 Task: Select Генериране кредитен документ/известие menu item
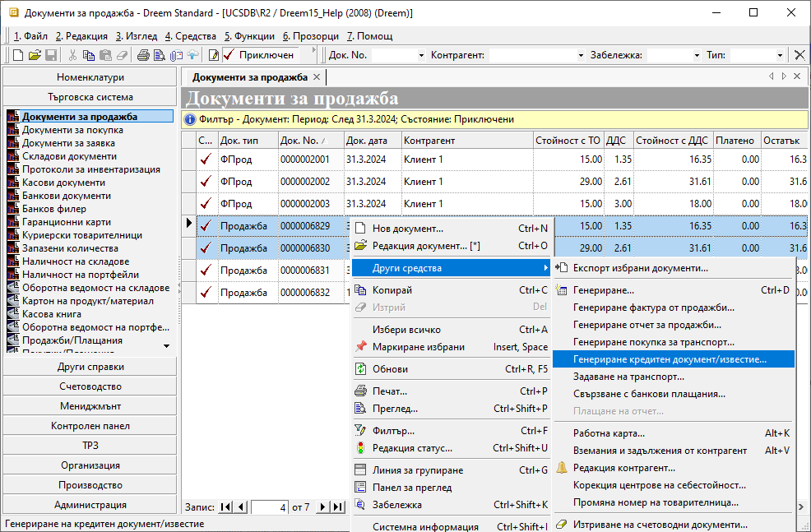pyautogui.click(x=670, y=359)
